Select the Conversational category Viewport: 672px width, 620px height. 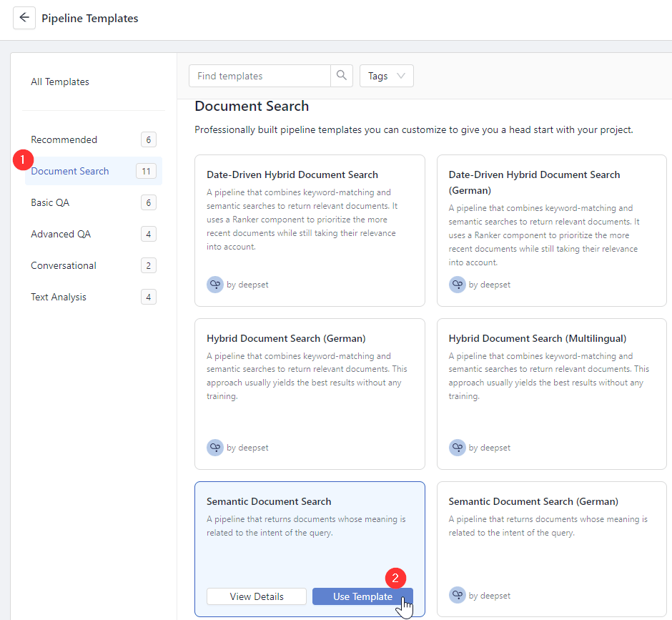(63, 265)
